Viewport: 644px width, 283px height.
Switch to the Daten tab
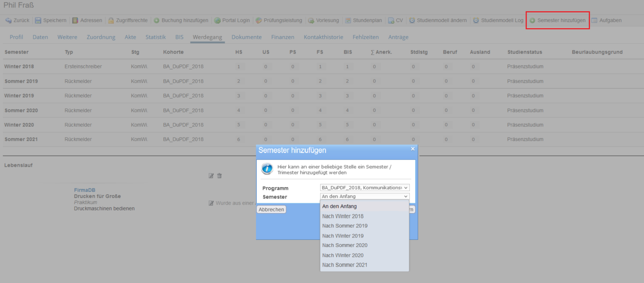(x=40, y=37)
